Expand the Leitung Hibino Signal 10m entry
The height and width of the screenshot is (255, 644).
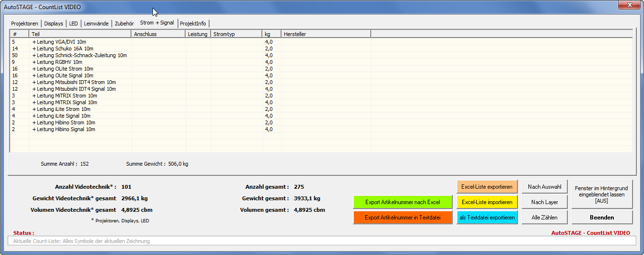click(34, 129)
